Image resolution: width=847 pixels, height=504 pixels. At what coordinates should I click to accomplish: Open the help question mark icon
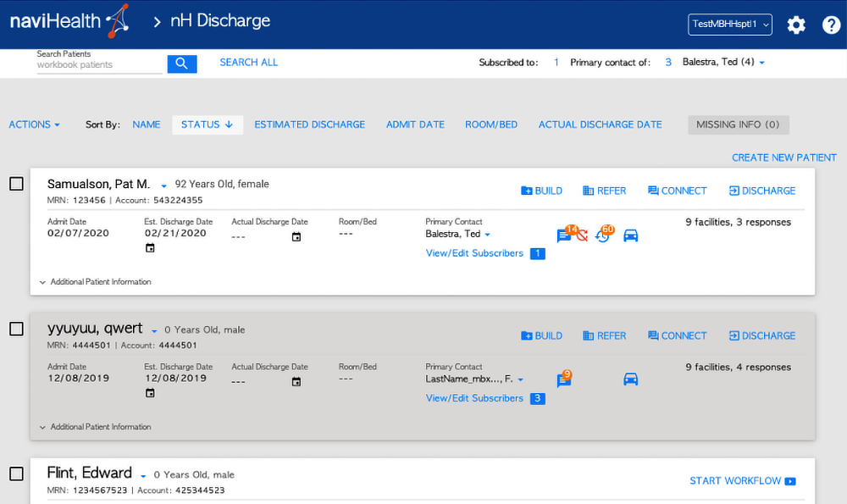832,25
